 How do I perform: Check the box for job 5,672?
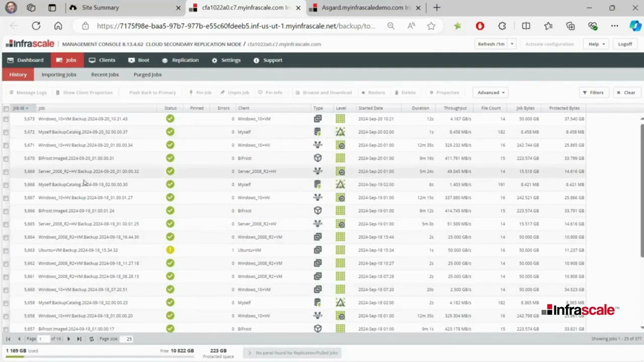pos(6,132)
